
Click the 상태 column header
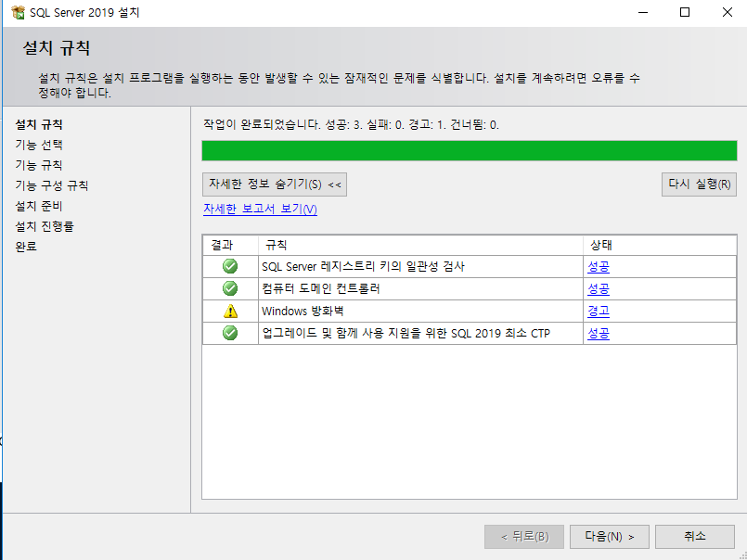tap(660, 246)
